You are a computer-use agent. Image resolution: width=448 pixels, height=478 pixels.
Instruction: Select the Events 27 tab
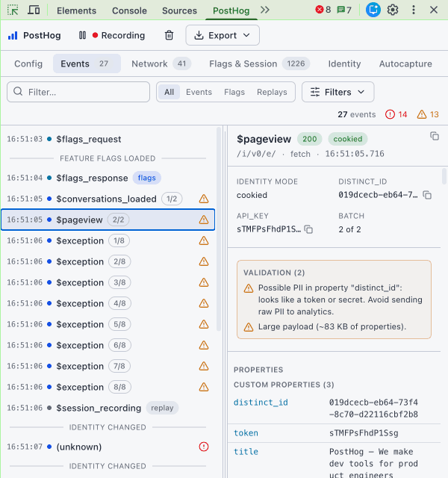[x=87, y=63]
